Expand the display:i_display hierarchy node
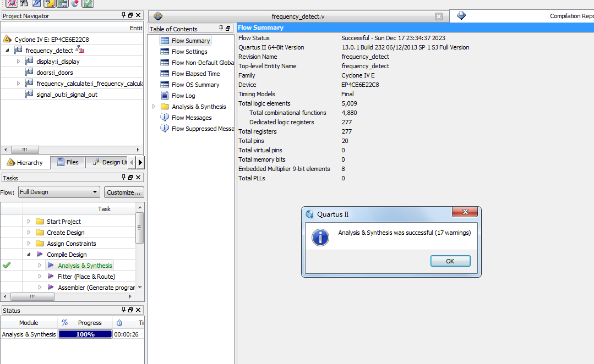This screenshot has height=364, width=594. [18, 62]
